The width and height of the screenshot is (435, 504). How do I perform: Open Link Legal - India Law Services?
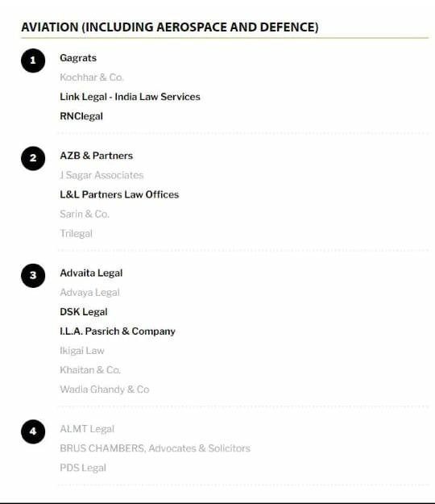(x=130, y=97)
